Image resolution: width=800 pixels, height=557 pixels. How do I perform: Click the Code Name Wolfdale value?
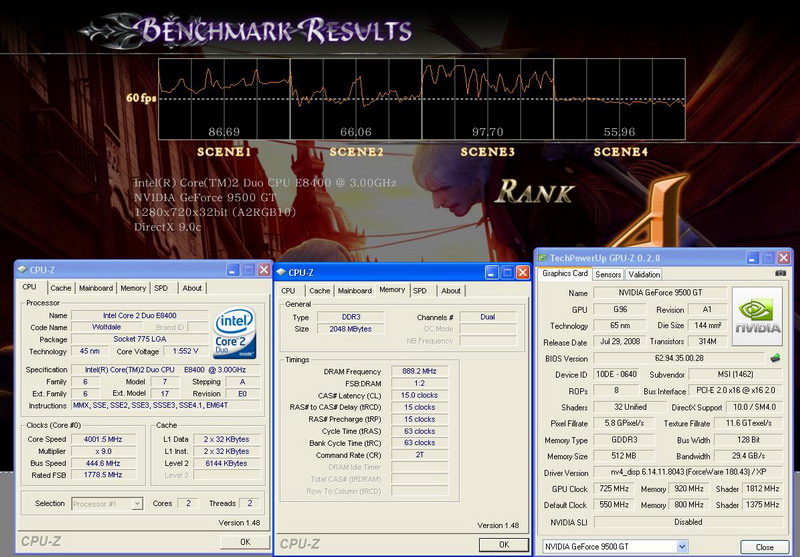click(107, 327)
